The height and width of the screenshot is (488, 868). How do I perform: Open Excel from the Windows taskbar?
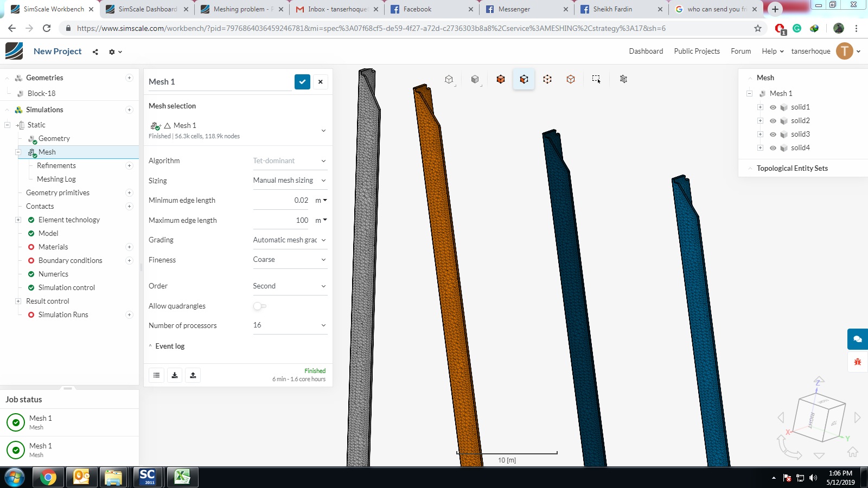(x=182, y=477)
